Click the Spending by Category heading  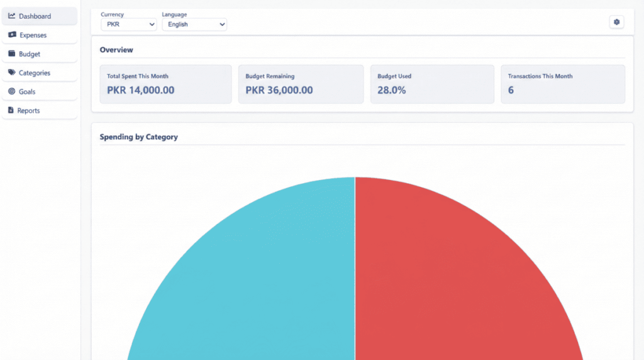(x=139, y=137)
